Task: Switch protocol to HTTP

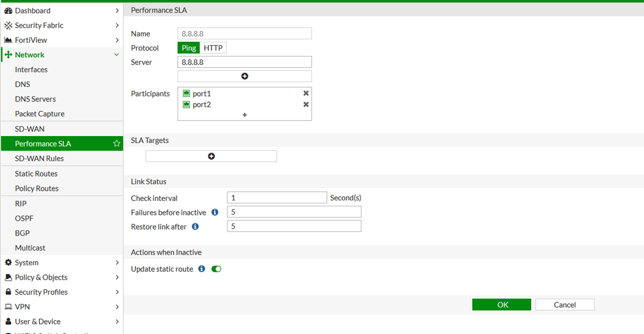Action: pyautogui.click(x=213, y=48)
